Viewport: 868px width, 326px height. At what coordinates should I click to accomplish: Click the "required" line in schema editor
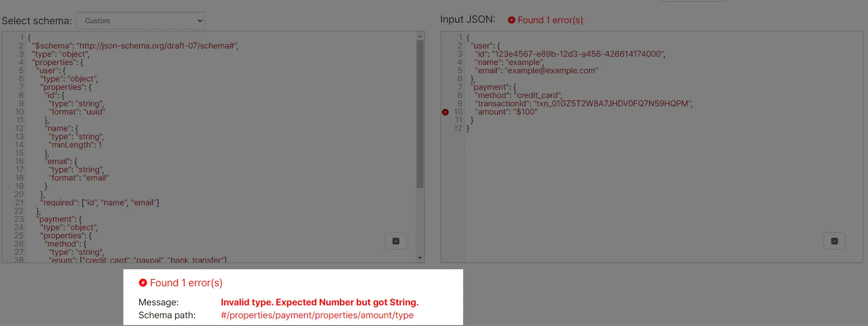(101, 203)
